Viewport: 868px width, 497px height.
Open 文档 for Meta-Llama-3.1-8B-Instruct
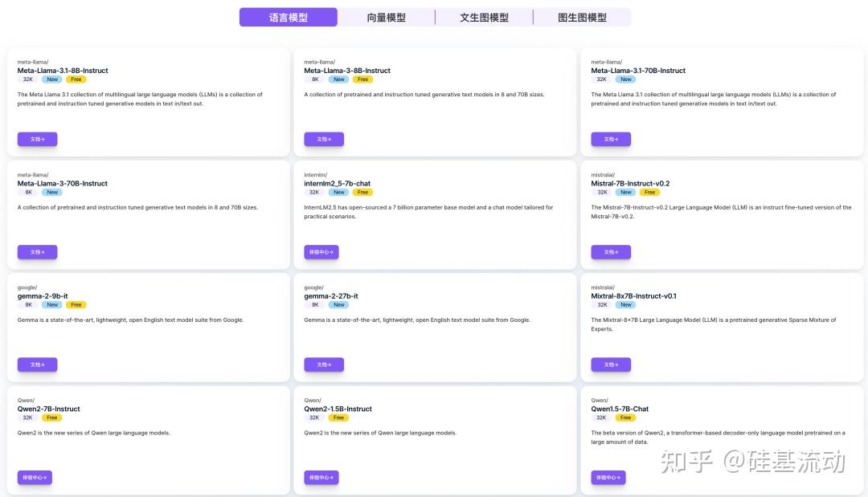click(x=37, y=138)
